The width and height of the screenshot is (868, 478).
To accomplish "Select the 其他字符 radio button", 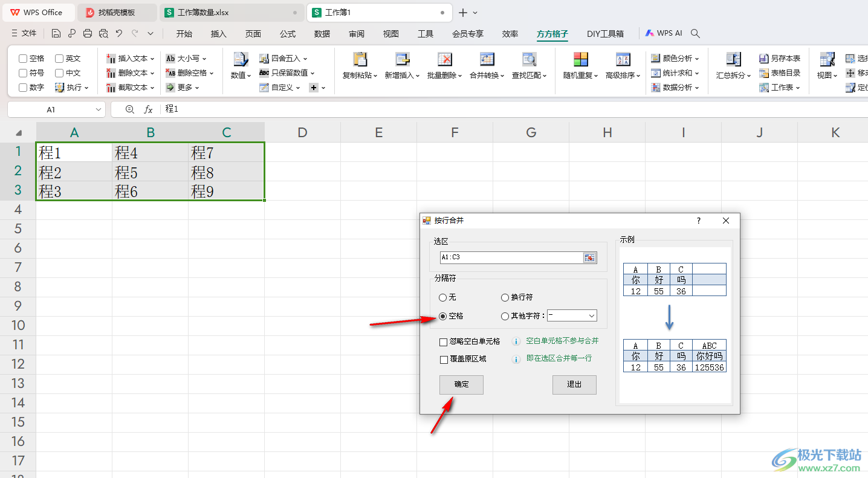I will point(505,315).
